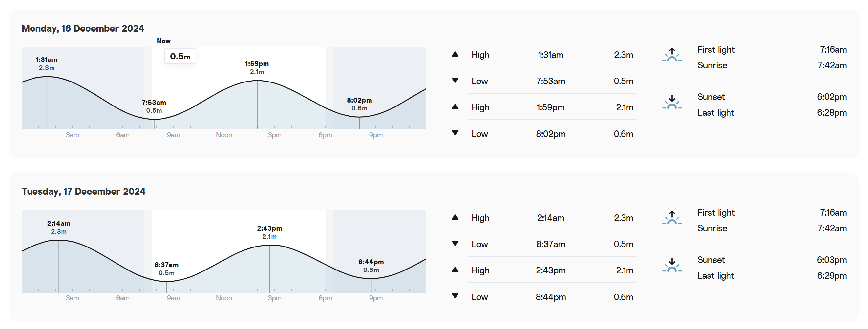868x329 pixels.
Task: Click the up triangle for Tuesday's 2:43pm high
Action: coord(455,270)
